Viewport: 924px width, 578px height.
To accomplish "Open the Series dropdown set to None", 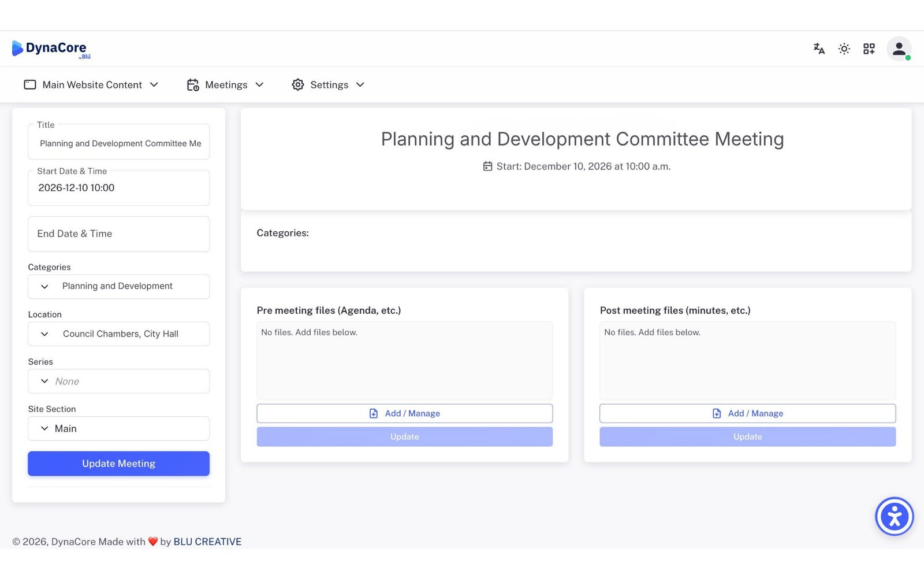I will (x=118, y=381).
